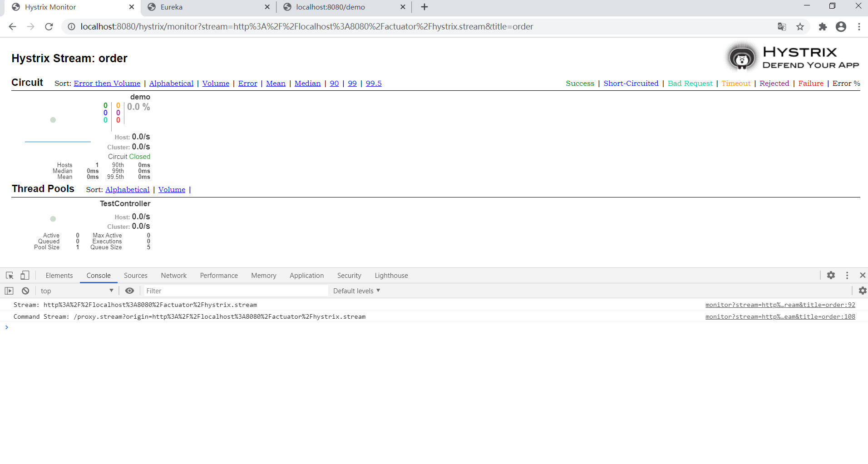Focus the console Filter field
Viewport: 868px width, 464px height.
click(x=235, y=291)
